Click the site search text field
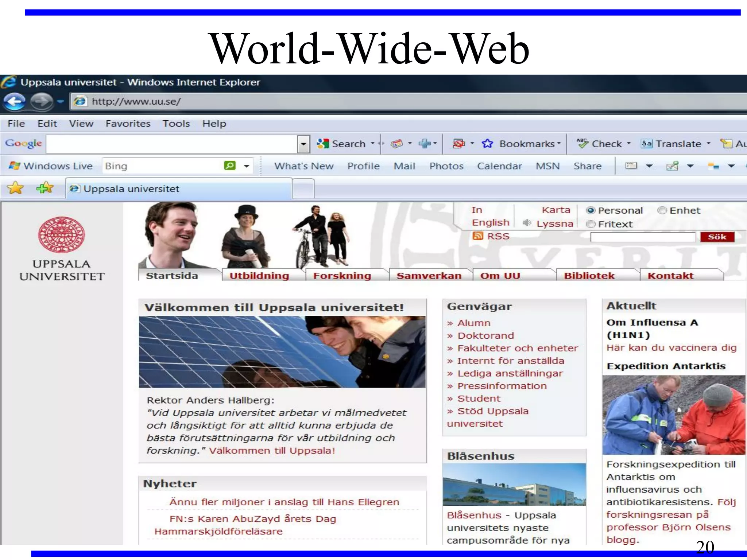The image size is (747, 560). point(643,237)
